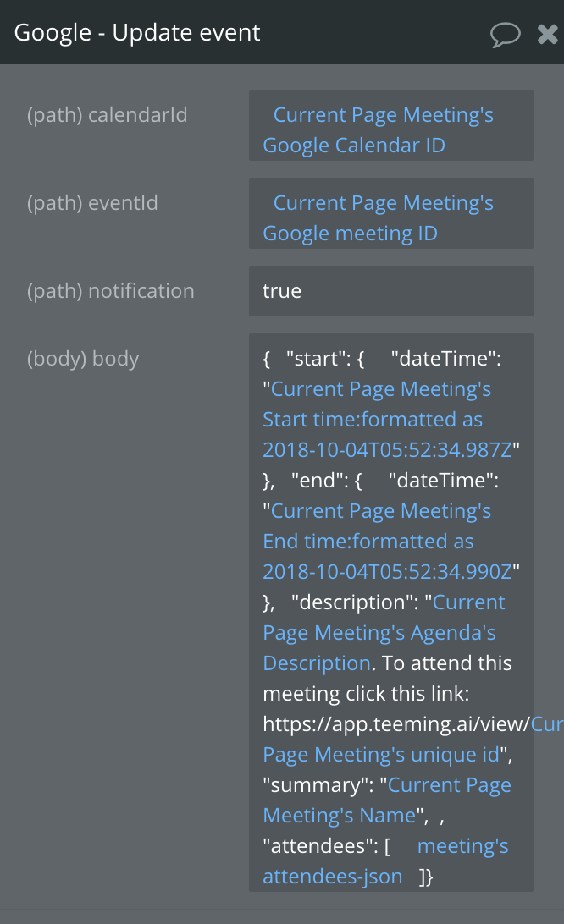Click the app.teeming.ai URL text in body
The width and height of the screenshot is (564, 924).
396,724
